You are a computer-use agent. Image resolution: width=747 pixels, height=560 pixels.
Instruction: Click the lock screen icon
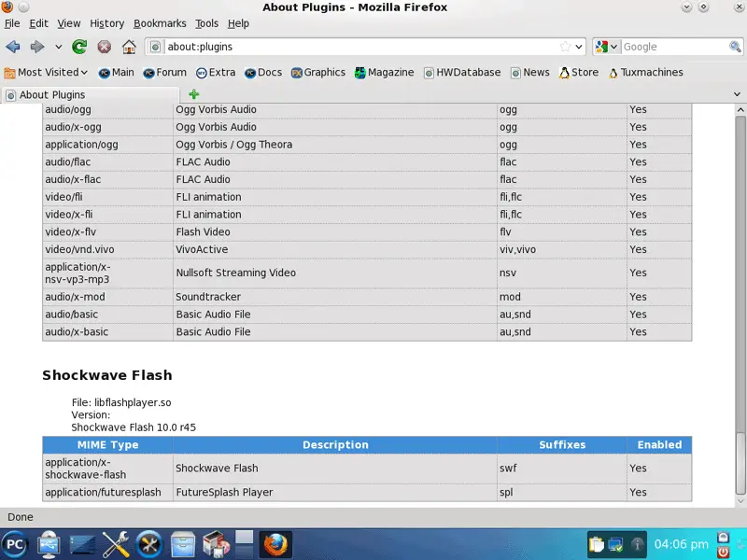pyautogui.click(x=723, y=538)
